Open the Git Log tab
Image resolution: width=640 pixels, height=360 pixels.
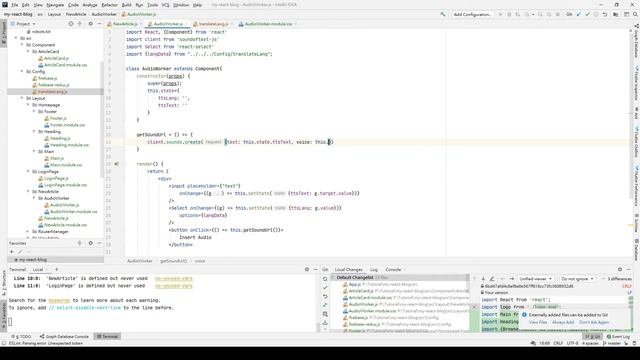pyautogui.click(x=374, y=269)
